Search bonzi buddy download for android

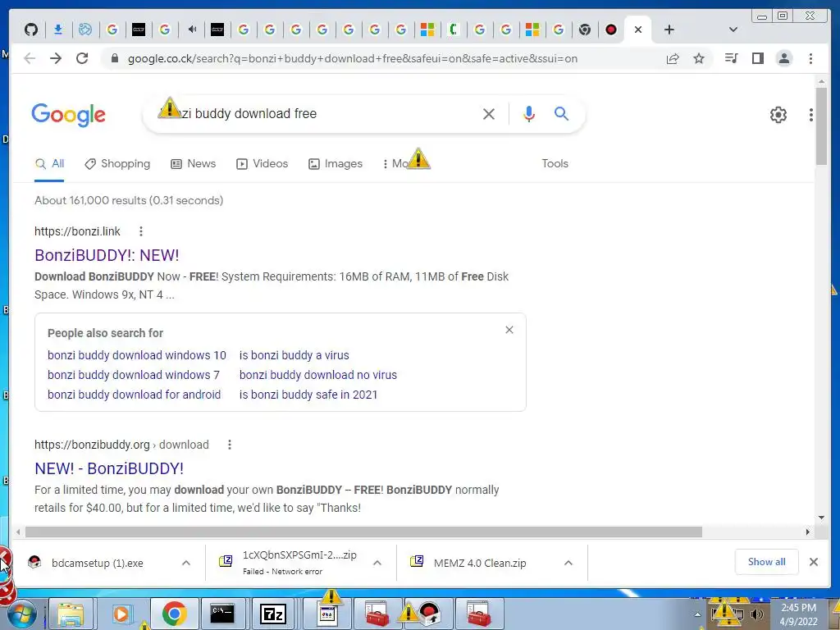coord(134,395)
